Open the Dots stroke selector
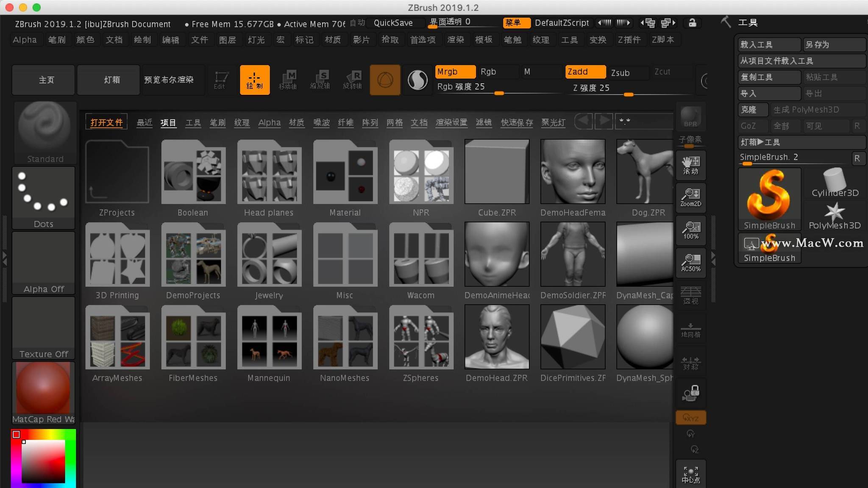 44,198
